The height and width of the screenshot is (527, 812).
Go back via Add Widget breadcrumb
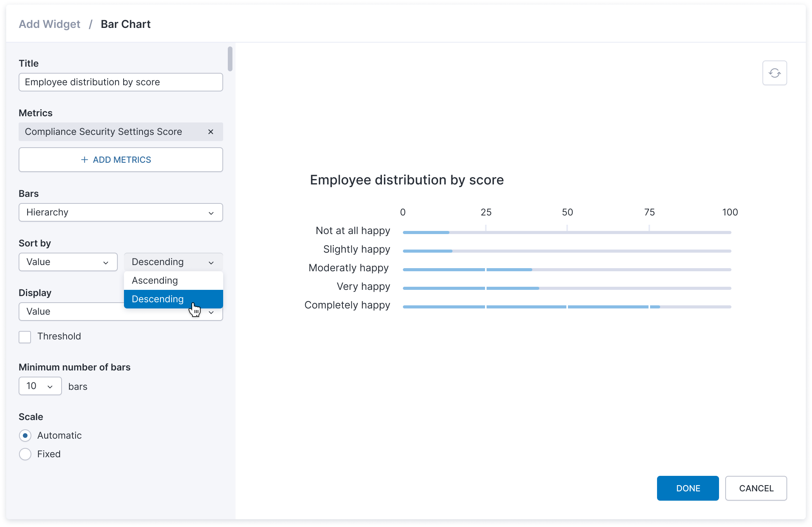pyautogui.click(x=50, y=24)
